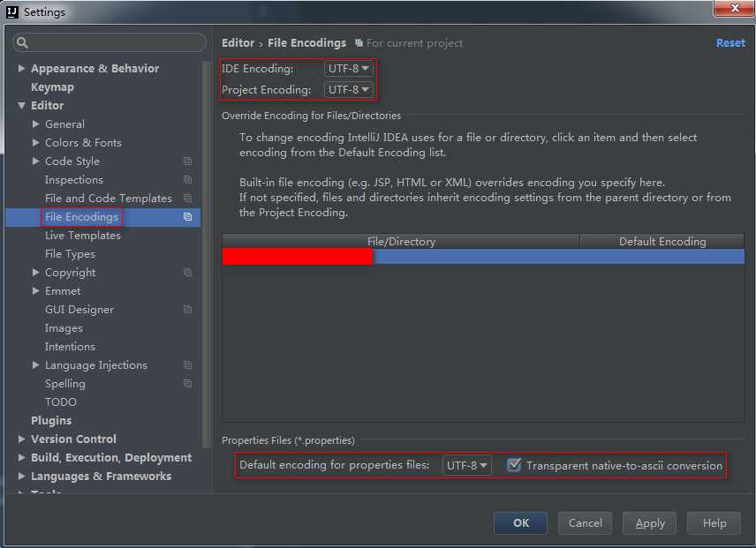756x548 pixels.
Task: Click the 'For current project' icon in header
Action: point(359,43)
